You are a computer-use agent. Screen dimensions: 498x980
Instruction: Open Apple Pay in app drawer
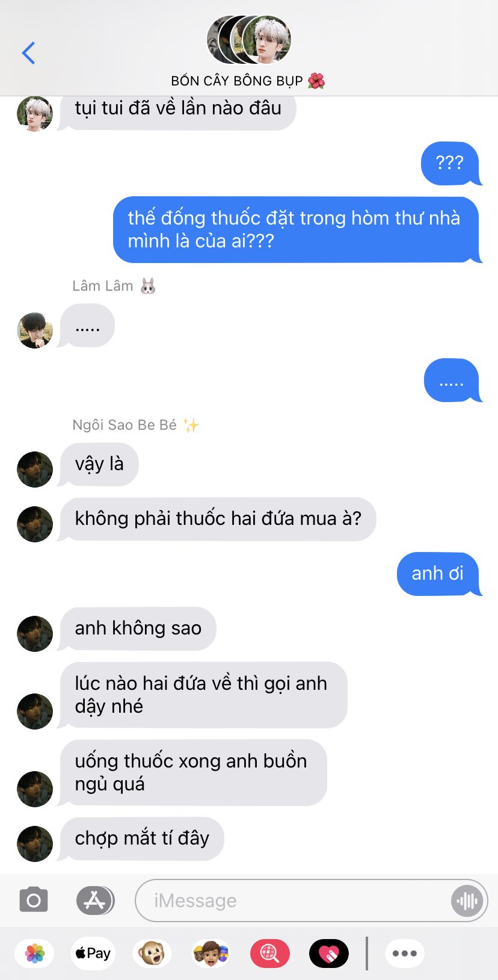(93, 954)
